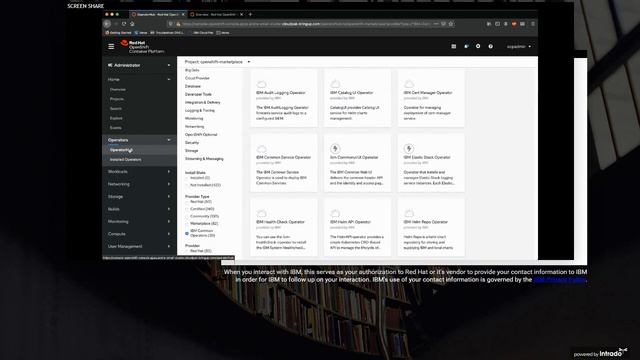
Task: Open a new browser tab with the plus
Action: (250, 14)
